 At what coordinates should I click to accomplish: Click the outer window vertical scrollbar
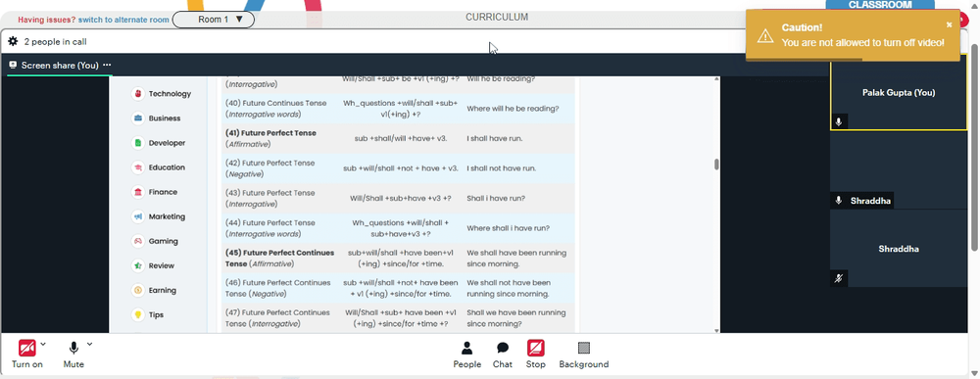point(975,148)
